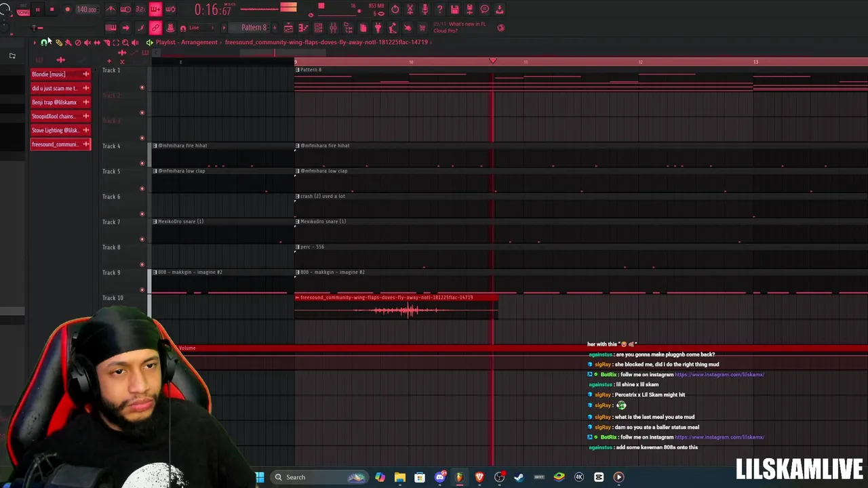Screen dimensions: 868x488
Task: Click the globe icon next to news
Action: 501,28
